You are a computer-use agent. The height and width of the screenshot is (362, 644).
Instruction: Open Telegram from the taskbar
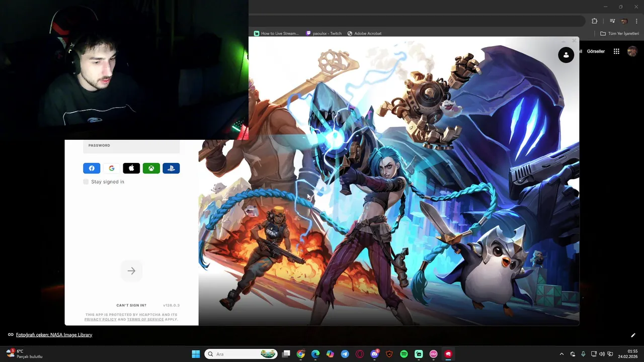[x=345, y=354]
